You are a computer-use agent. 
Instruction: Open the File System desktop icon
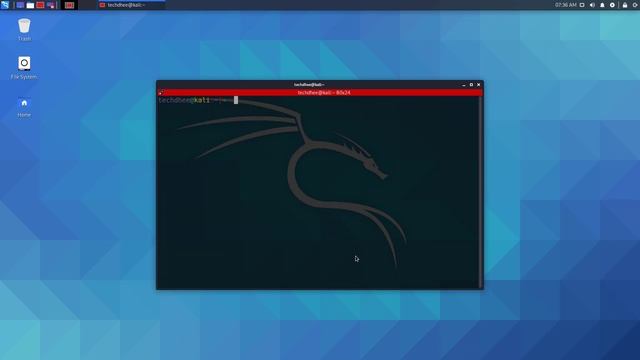[x=24, y=67]
